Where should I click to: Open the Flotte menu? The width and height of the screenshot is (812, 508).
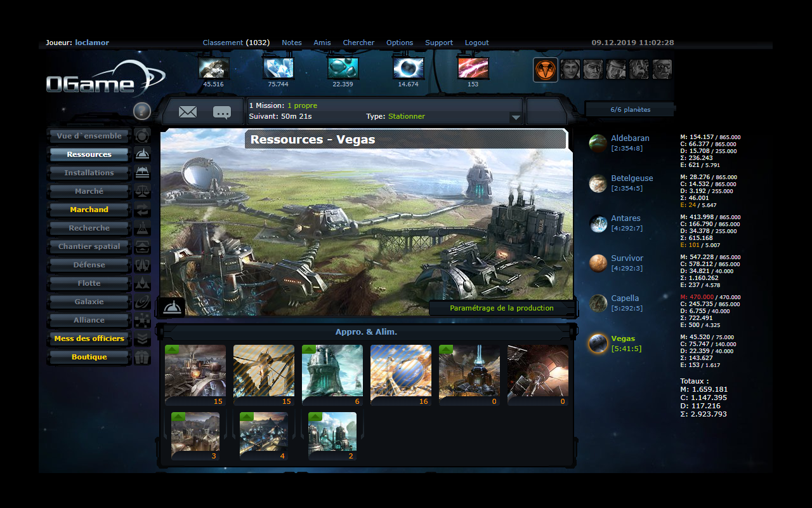[89, 283]
